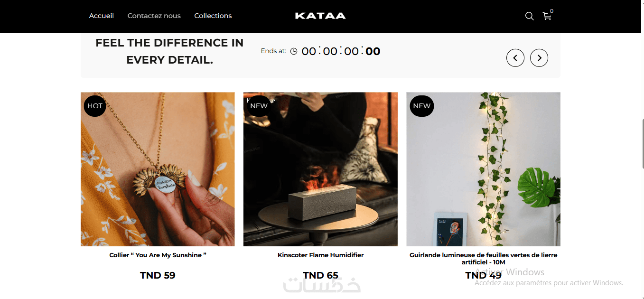Go to Accueil page
Screen dimensions: 644x299
coord(102,16)
